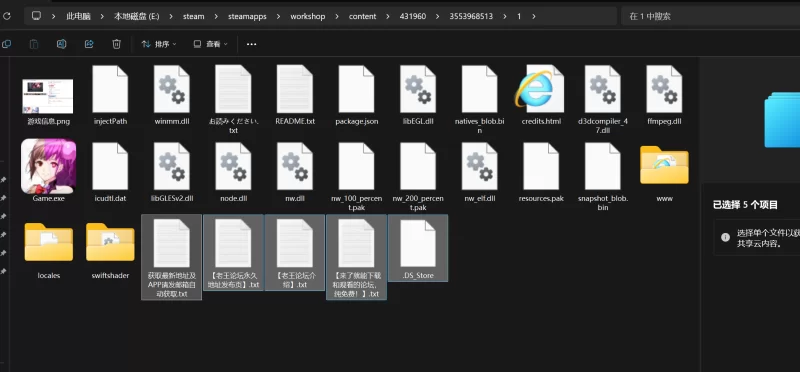Select the locales folder
The height and width of the screenshot is (372, 800).
(48, 251)
